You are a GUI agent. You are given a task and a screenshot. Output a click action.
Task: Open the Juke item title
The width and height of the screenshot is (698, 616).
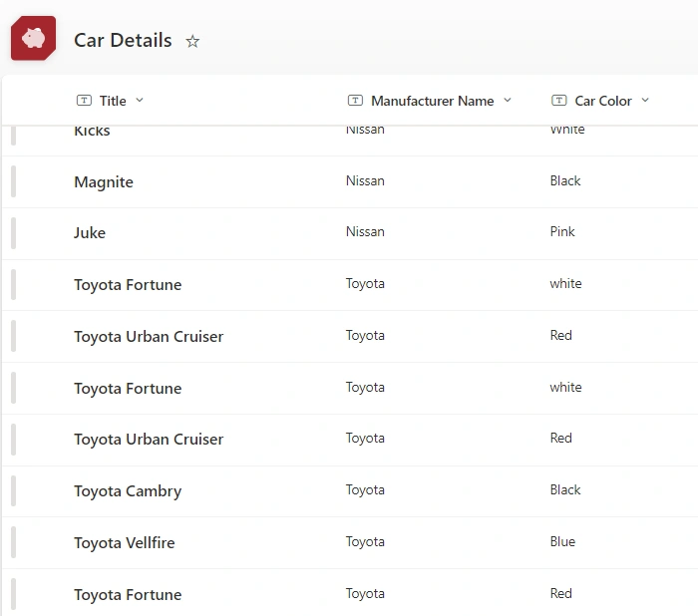[90, 233]
